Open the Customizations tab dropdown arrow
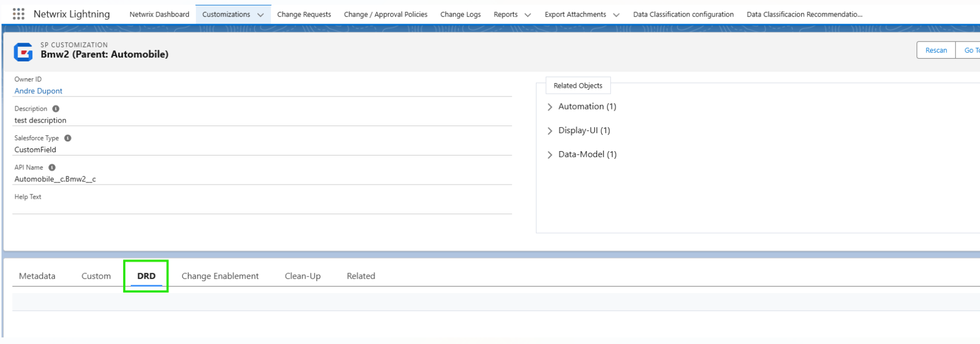980x344 pixels. [261, 15]
